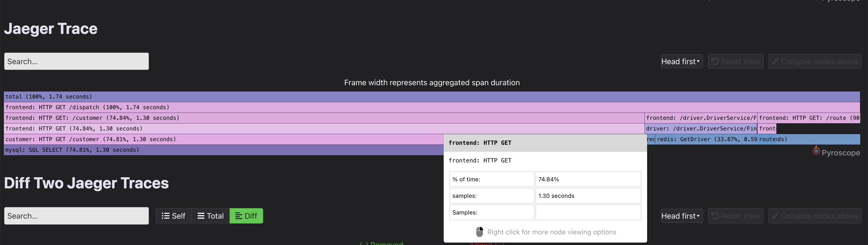This screenshot has height=245, width=868.
Task: Click the lines icon on the Total button
Action: (201, 216)
